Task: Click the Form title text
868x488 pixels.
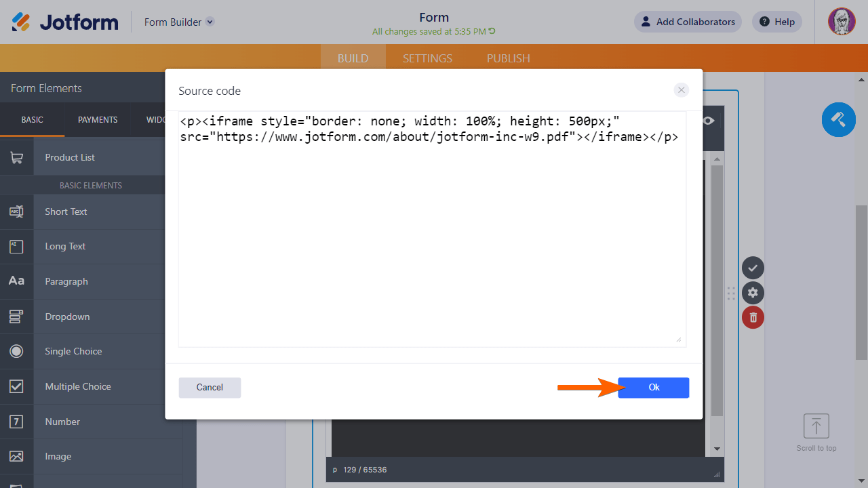Action: pyautogui.click(x=434, y=17)
